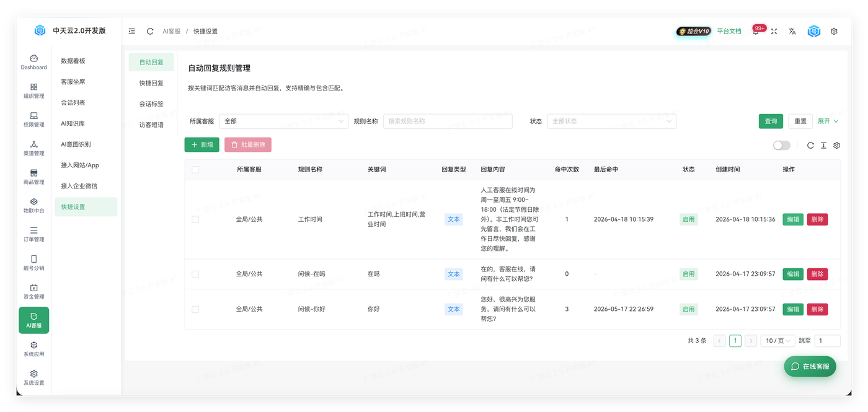The width and height of the screenshot is (868, 412).
Task: Click the 中天云 logo icon
Action: pos(40,30)
